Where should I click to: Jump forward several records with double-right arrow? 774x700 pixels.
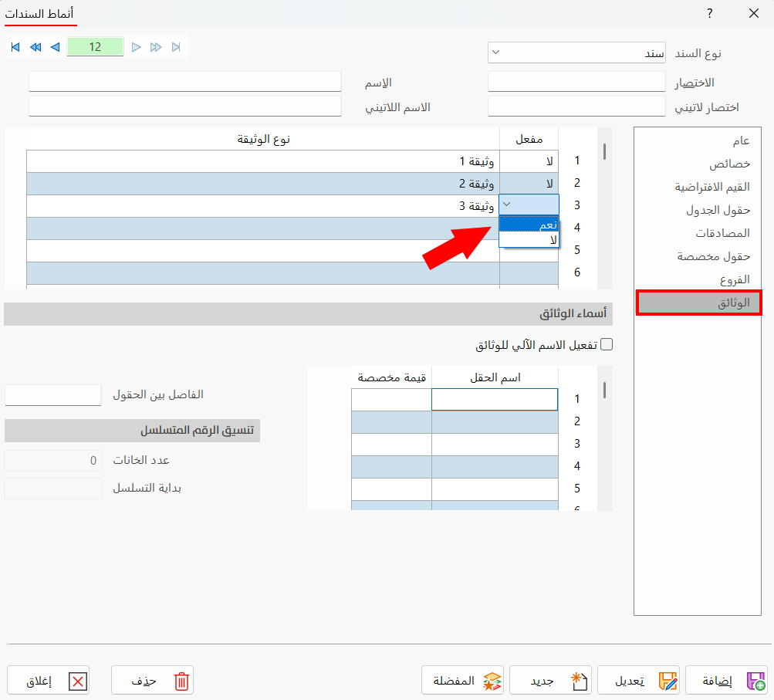point(156,47)
